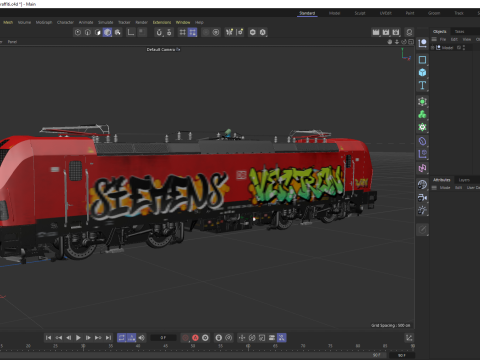This screenshot has height=360, width=480.
Task: Open the MoGraph Cloner green icon
Action: [422, 114]
